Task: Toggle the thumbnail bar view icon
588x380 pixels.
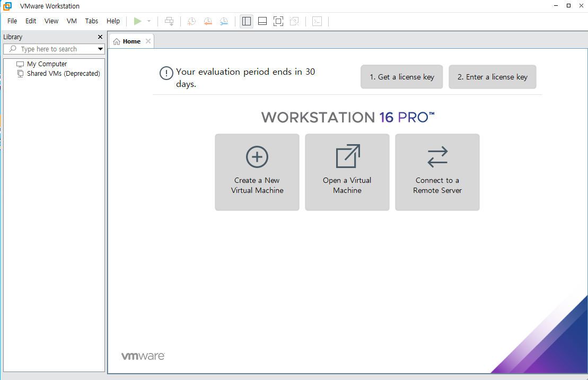Action: [x=262, y=21]
